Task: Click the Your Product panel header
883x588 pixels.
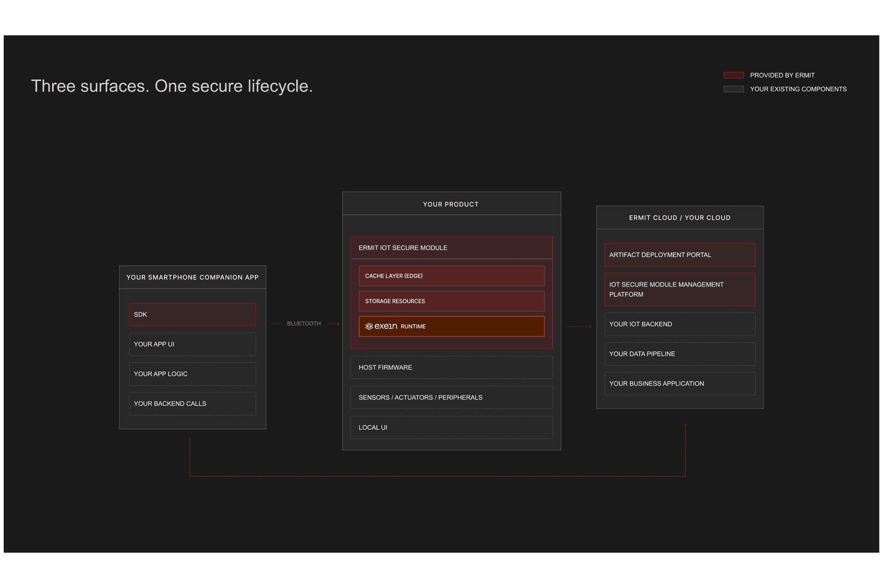Action: tap(451, 204)
